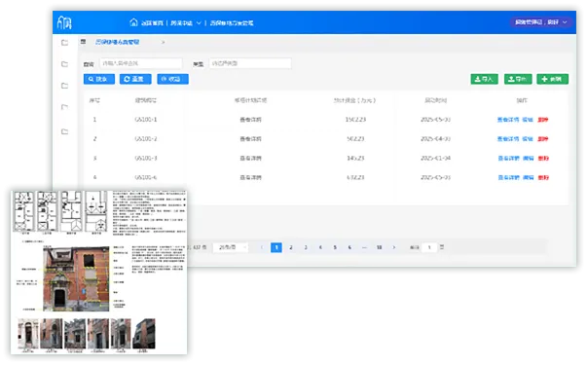This screenshot has height=366, width=588.
Task: Click the Edit link in row 1
Action: click(x=528, y=120)
